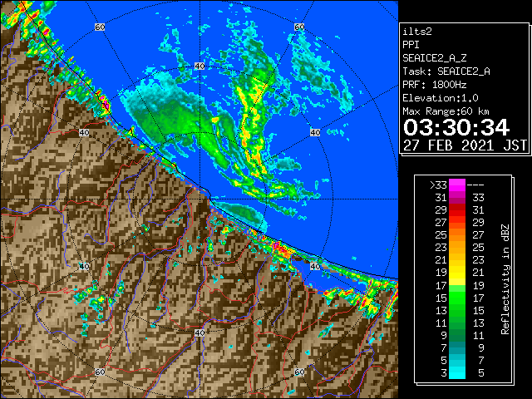The image size is (532, 399).
Task: Select the "Elevation:1.0" value
Action: click(441, 98)
